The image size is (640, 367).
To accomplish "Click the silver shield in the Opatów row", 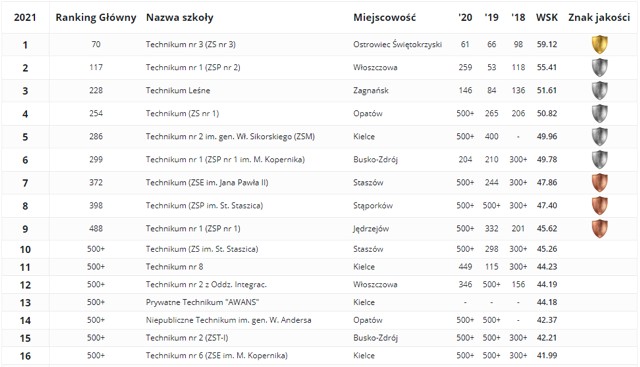I will (600, 113).
